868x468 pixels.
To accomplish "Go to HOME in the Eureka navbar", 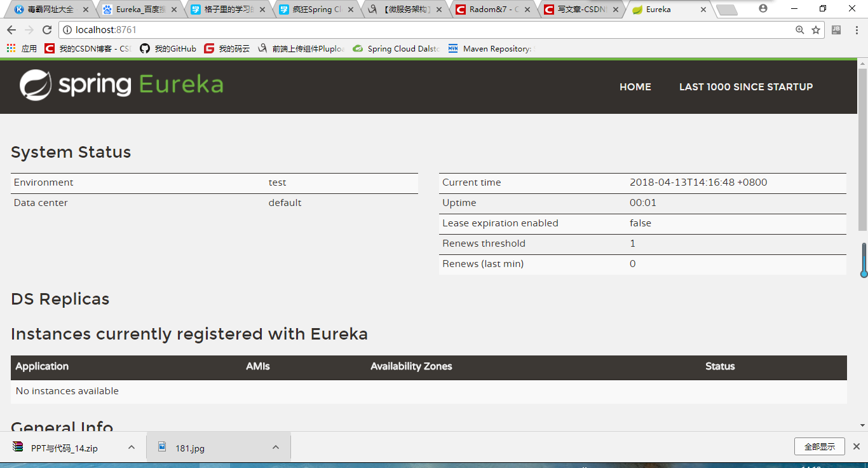I will coord(635,87).
